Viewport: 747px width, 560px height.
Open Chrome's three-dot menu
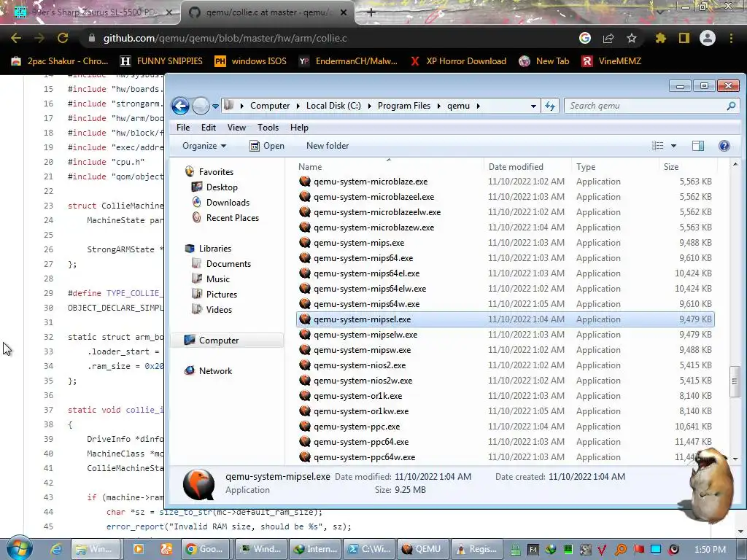731,38
